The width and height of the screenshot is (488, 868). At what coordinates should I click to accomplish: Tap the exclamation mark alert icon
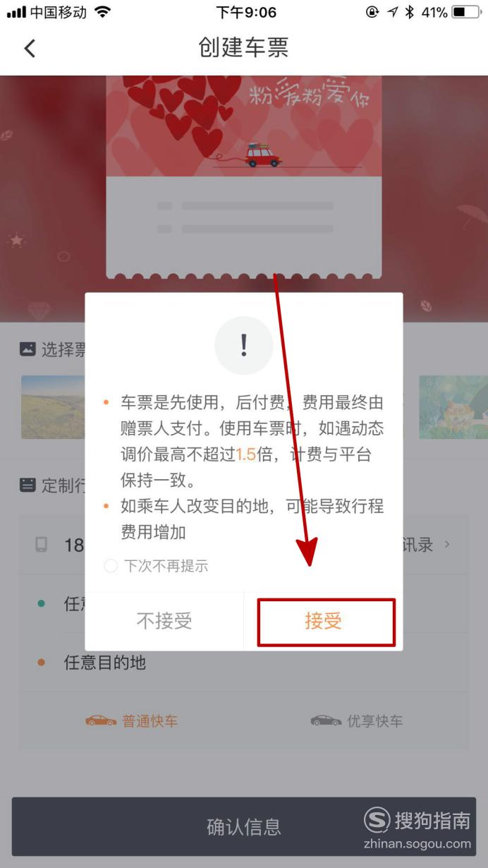coord(243,345)
